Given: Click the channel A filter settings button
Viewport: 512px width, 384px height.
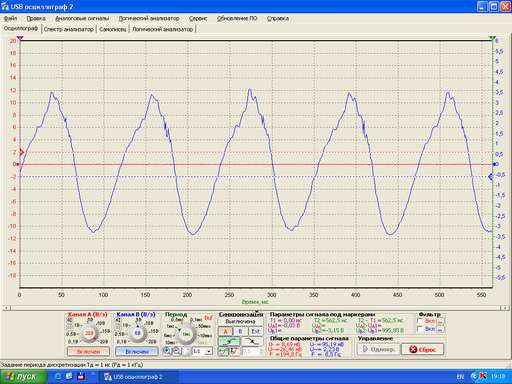Looking at the screenshot, I should (x=440, y=322).
